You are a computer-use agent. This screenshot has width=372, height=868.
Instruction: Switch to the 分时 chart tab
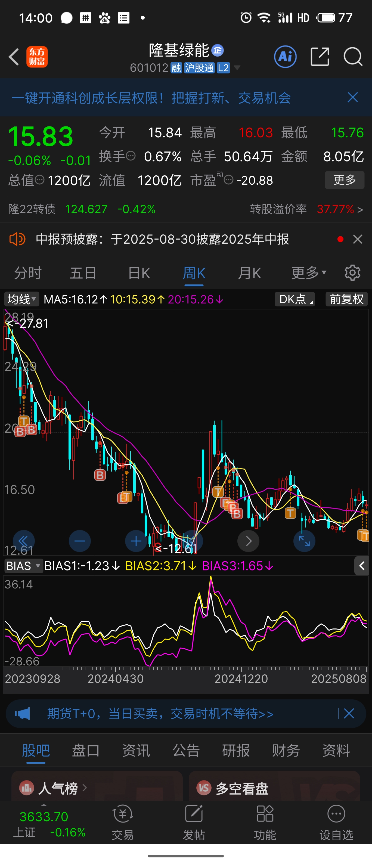[x=28, y=272]
